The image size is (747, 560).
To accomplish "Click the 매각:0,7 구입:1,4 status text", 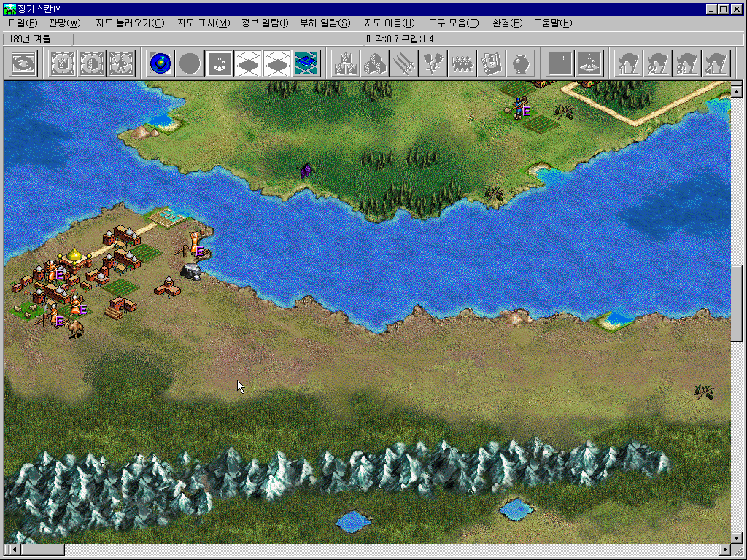I will point(400,39).
